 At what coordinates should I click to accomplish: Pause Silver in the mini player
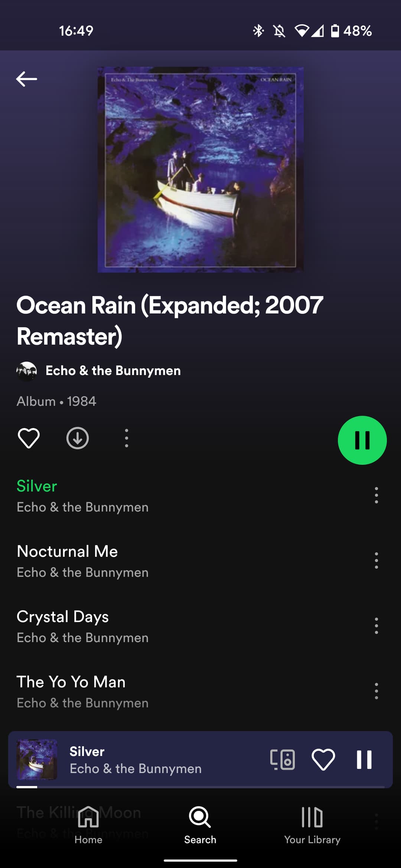click(x=364, y=759)
